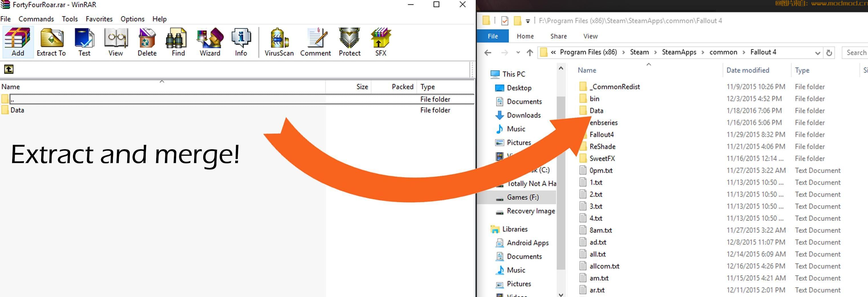Click navigation pane scrollbar up arrow

pos(561,68)
